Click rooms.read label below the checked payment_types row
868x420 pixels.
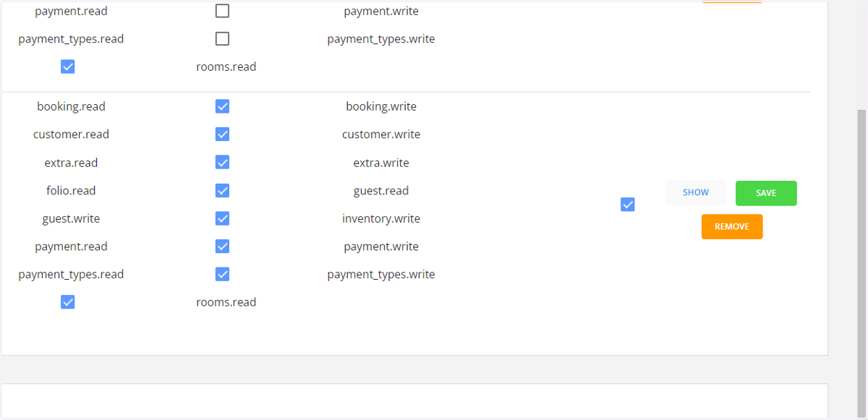(x=226, y=302)
